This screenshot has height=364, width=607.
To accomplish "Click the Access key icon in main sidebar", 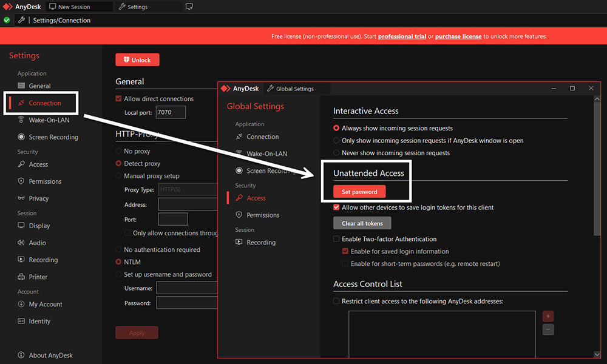I will [x=21, y=164].
